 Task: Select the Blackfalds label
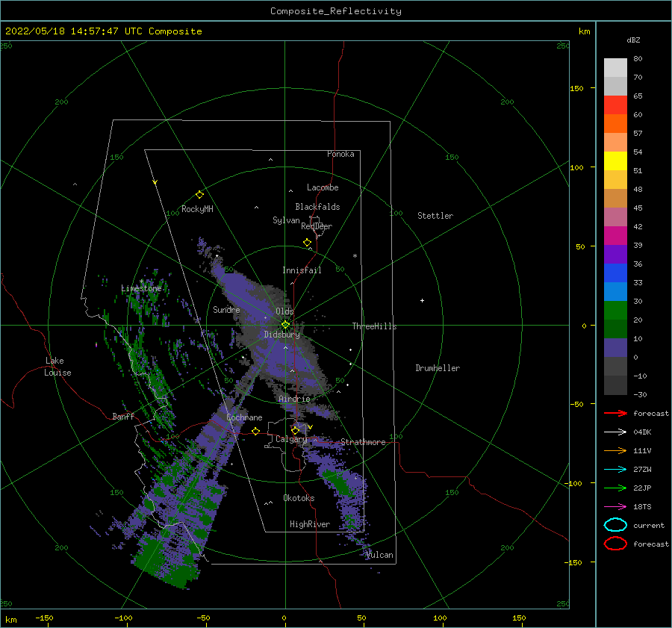click(317, 207)
